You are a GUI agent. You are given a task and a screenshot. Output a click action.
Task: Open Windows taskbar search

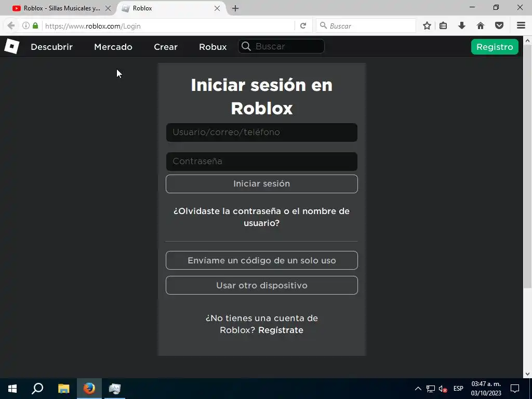37,389
